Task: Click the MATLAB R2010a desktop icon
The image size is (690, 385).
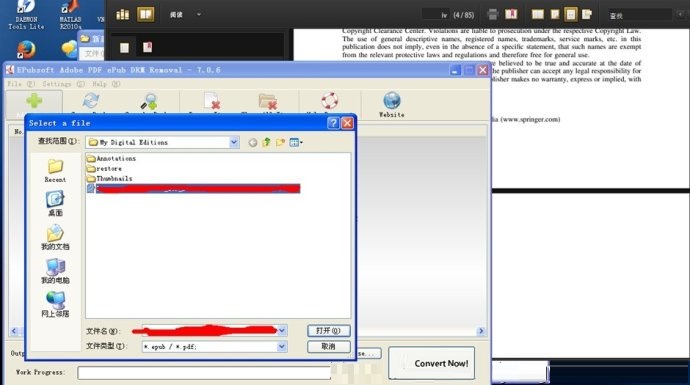Action: click(70, 15)
